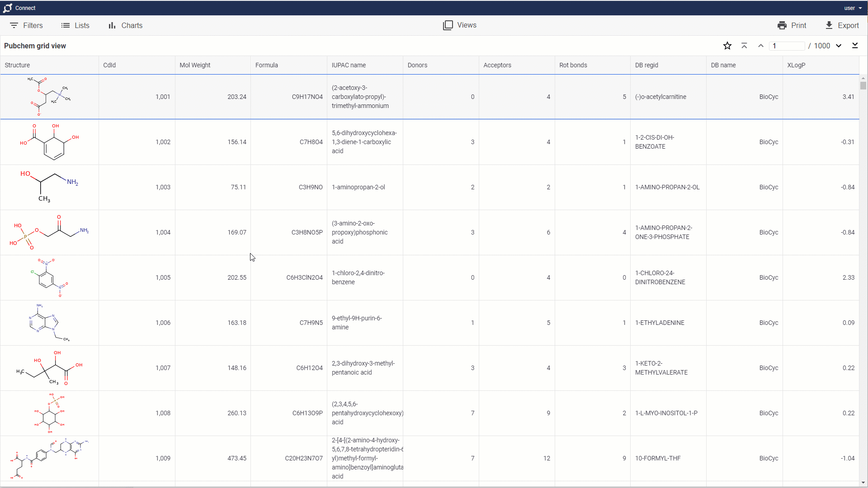
Task: Open the Charts panel
Action: click(125, 25)
